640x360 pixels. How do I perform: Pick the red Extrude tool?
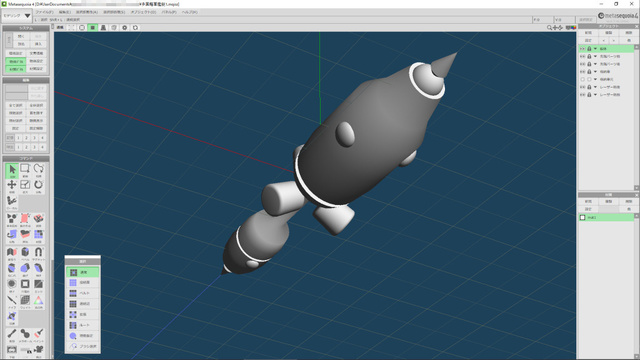pyautogui.click(x=25, y=236)
